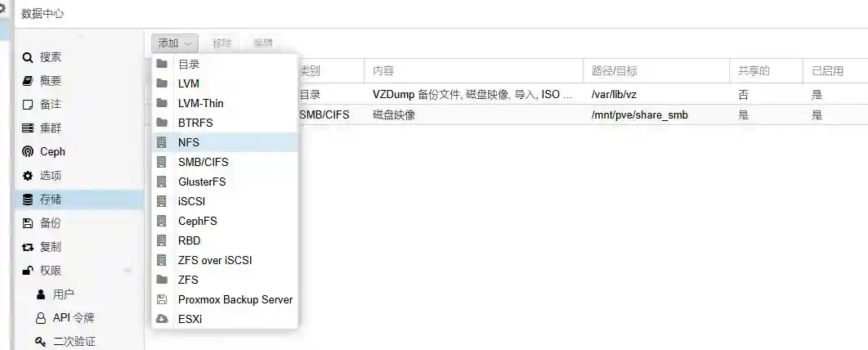Click the retweet icon beside 复制
Screen dimensions: 868x350
click(x=28, y=247)
